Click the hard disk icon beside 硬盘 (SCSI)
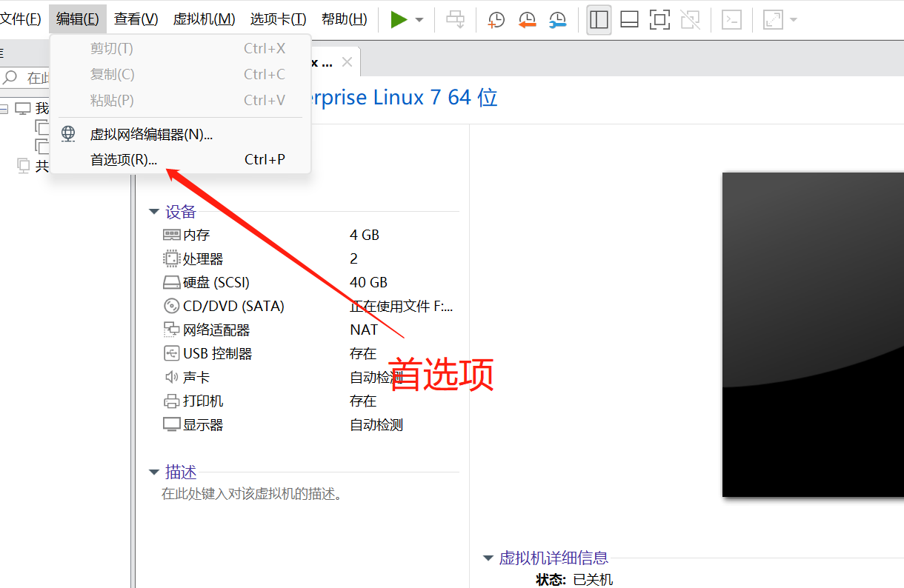904x588 pixels. [171, 282]
